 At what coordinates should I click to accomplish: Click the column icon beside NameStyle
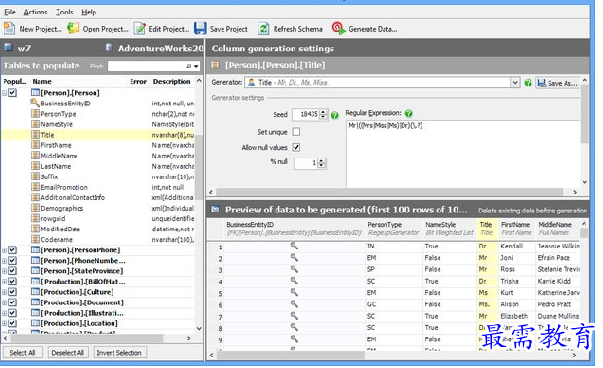coord(35,124)
